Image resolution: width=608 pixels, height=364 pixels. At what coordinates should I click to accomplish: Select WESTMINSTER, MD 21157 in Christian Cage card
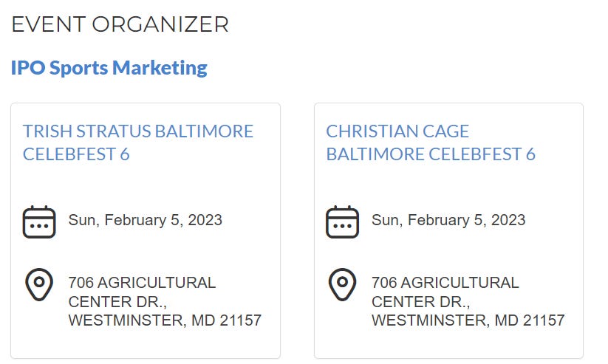468,320
